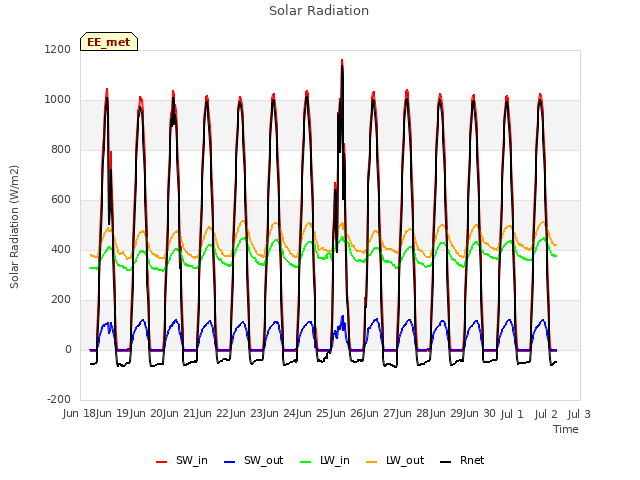
Task: Click the Solar Radiation chart title
Action: tap(319, 11)
